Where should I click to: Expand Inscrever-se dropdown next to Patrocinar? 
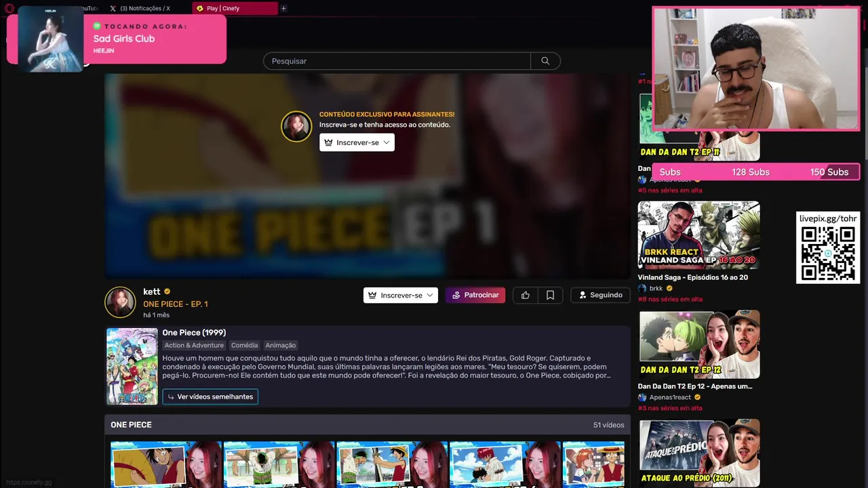[401, 295]
